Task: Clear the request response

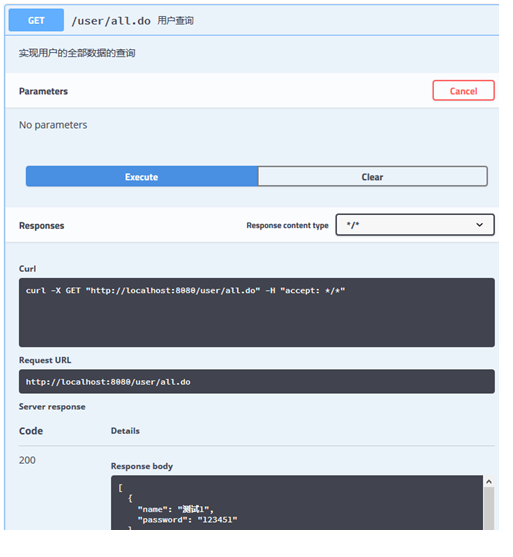Action: 372,177
